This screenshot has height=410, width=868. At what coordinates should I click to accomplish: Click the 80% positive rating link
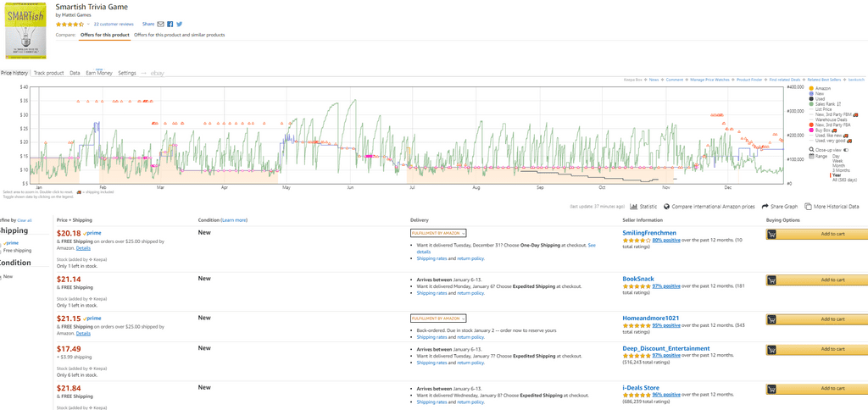(666, 241)
